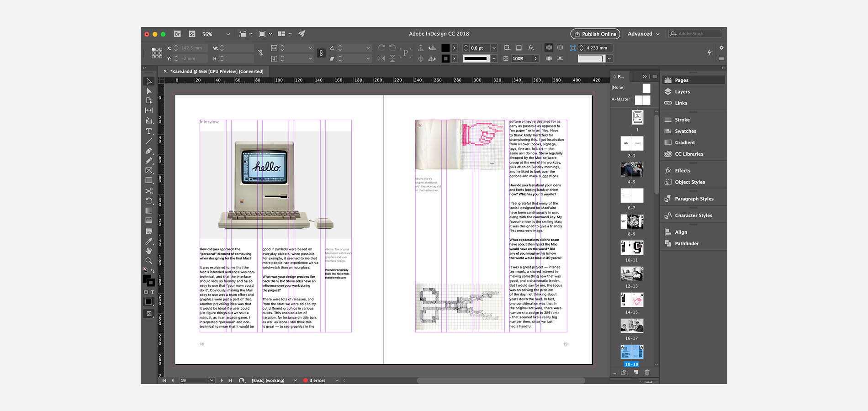Toggle formatting affects container button
Screen dimensions: 868x411
[x=146, y=292]
